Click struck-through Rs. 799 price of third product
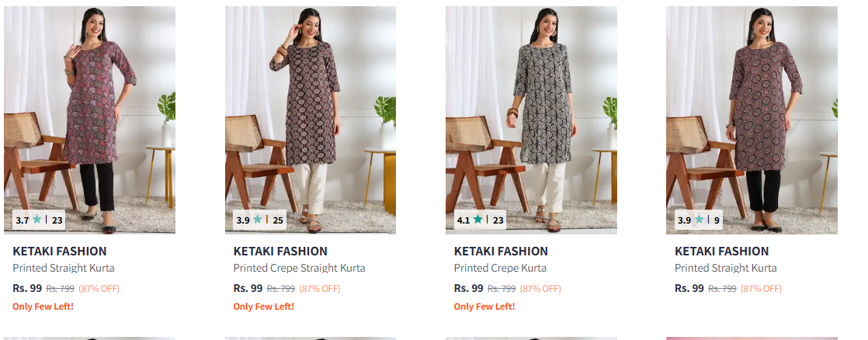868x340 pixels. tap(502, 289)
